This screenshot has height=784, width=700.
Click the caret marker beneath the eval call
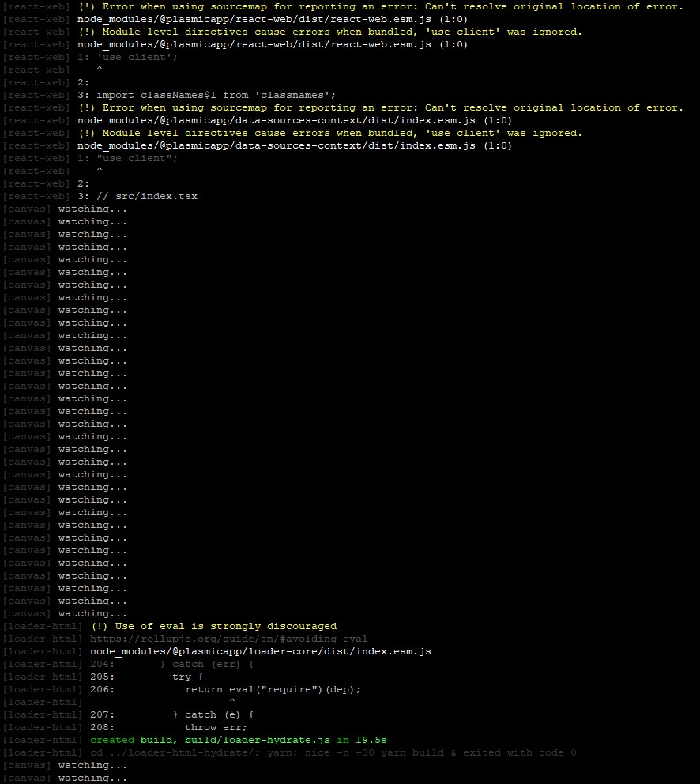[x=231, y=702]
